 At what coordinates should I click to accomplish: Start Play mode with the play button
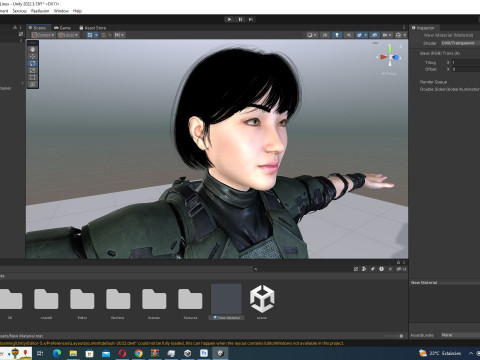click(x=229, y=19)
